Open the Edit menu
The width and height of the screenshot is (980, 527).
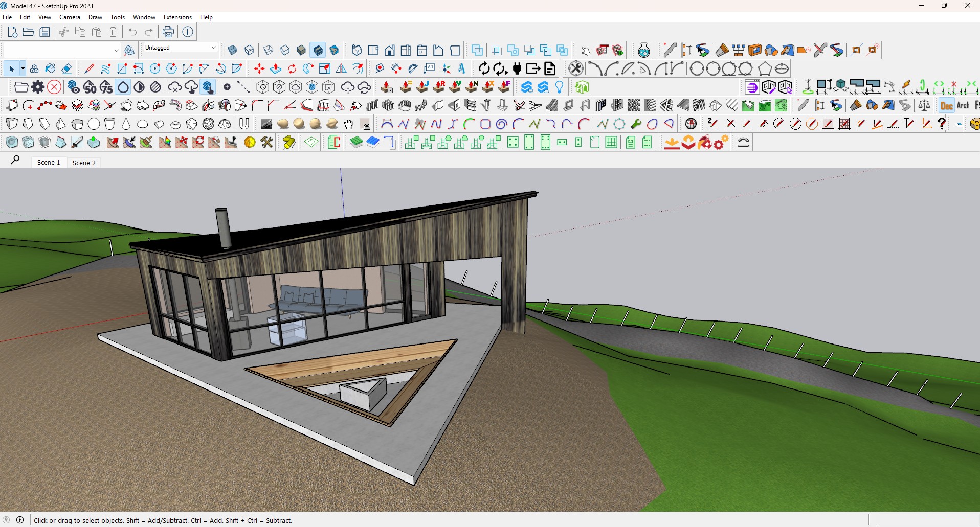[x=25, y=17]
